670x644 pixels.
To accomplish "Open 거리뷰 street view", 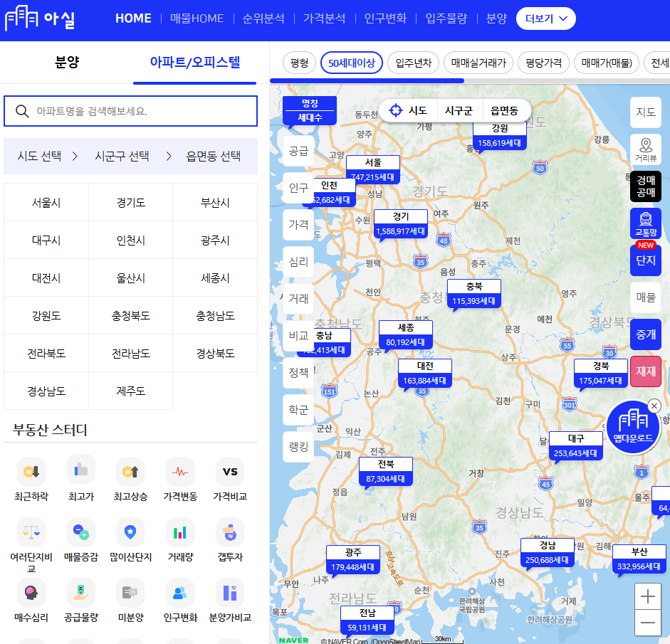I will [646, 149].
